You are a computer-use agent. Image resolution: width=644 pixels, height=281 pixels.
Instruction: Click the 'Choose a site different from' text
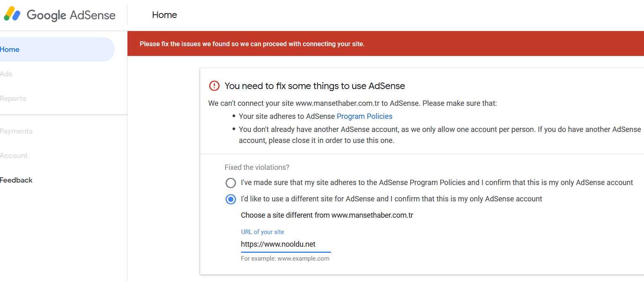(327, 215)
